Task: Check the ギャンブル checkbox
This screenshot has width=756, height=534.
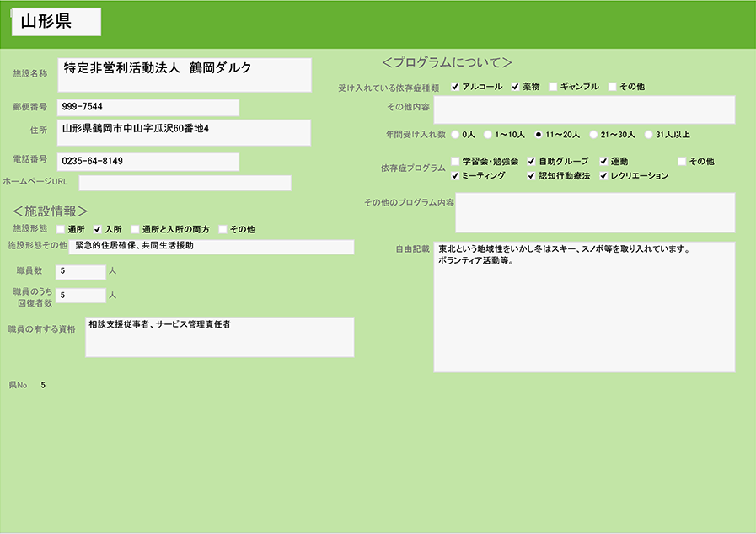Action: pyautogui.click(x=553, y=87)
